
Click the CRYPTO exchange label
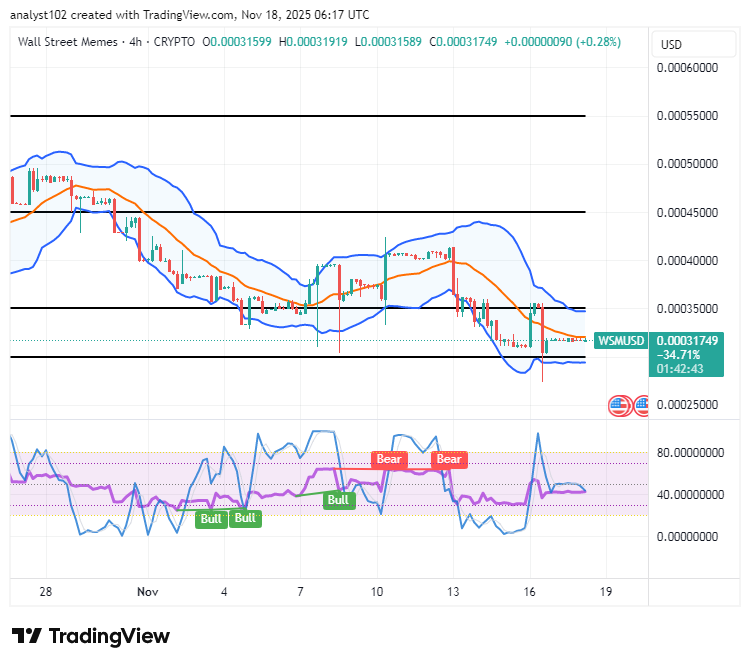(x=174, y=42)
